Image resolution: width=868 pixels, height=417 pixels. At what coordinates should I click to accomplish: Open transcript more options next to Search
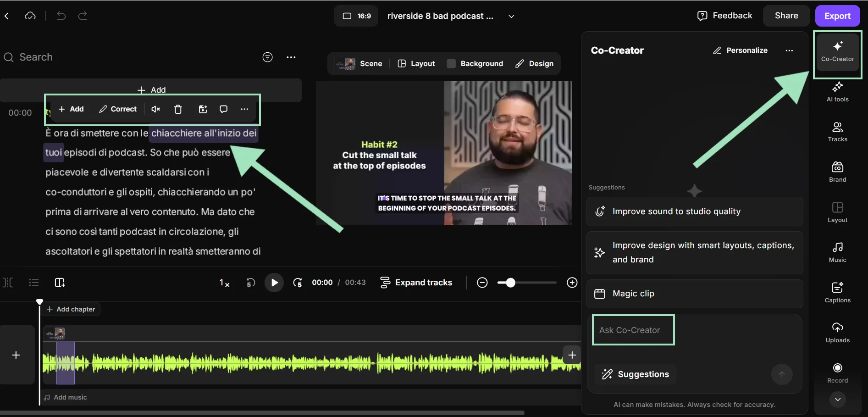click(x=291, y=57)
